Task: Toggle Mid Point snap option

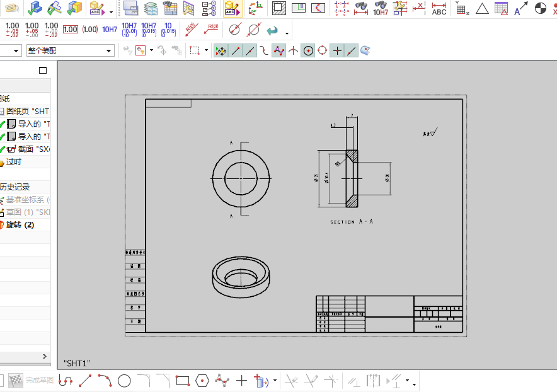Action: pos(250,51)
